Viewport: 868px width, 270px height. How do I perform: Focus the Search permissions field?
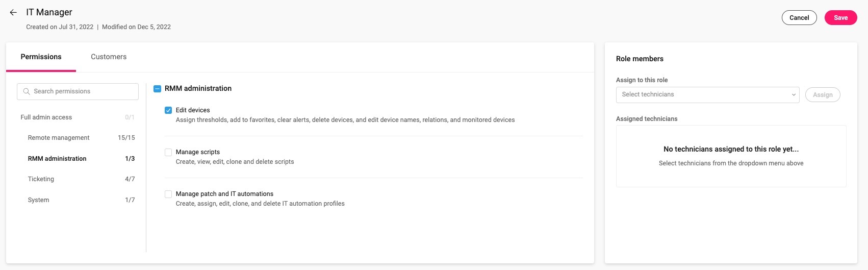coord(82,91)
